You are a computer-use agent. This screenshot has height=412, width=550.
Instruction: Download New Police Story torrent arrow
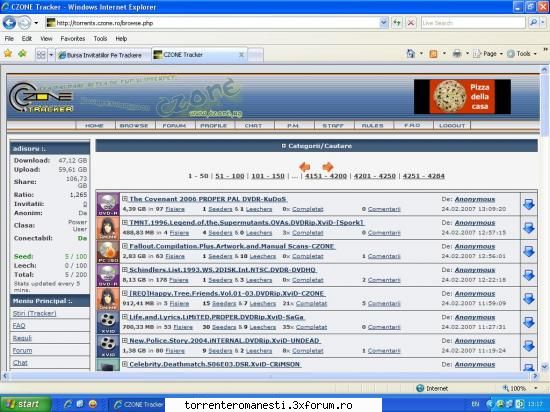[x=529, y=346]
